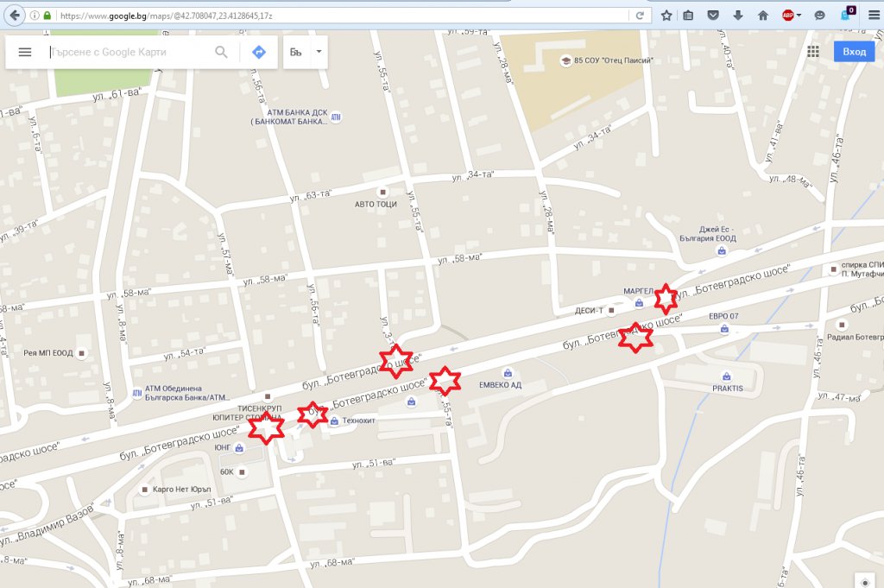This screenshot has height=588, width=884.
Task: Click the ул. „41-ва" street label
Action: [774, 142]
